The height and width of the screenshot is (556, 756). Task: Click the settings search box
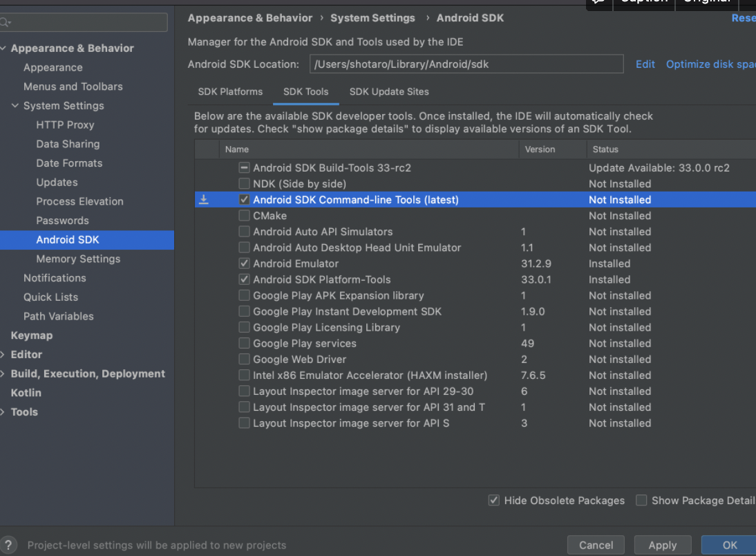84,22
